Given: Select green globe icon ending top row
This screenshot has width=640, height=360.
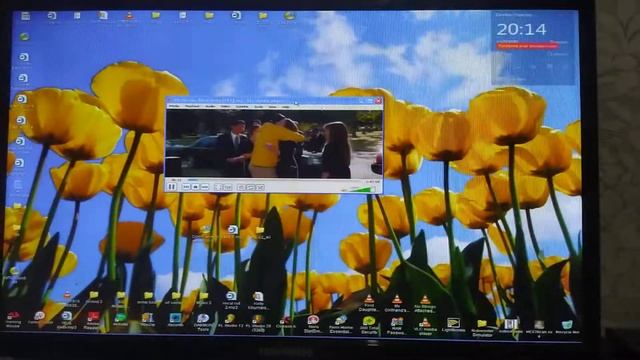Looking at the screenshot, I should (289, 16).
